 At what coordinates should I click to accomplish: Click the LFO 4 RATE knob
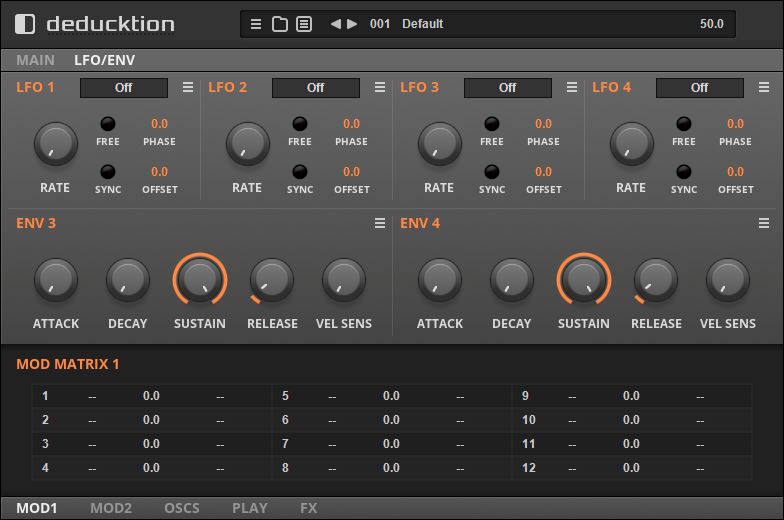point(632,144)
